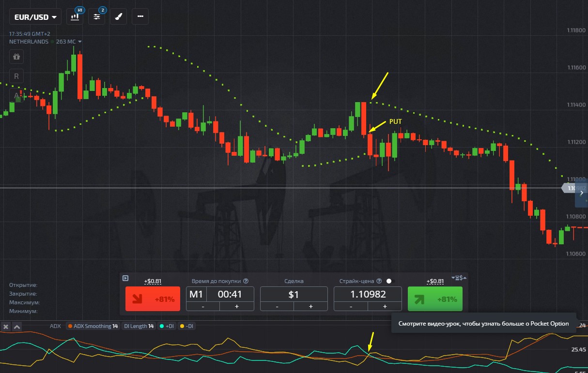Click the ADX Smoothing orange color swatch

[x=70, y=326]
